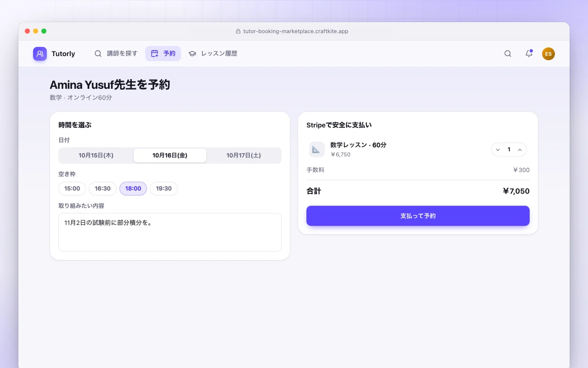Click the Tutorly logo icon
Viewport: 588px width, 368px height.
(40, 54)
